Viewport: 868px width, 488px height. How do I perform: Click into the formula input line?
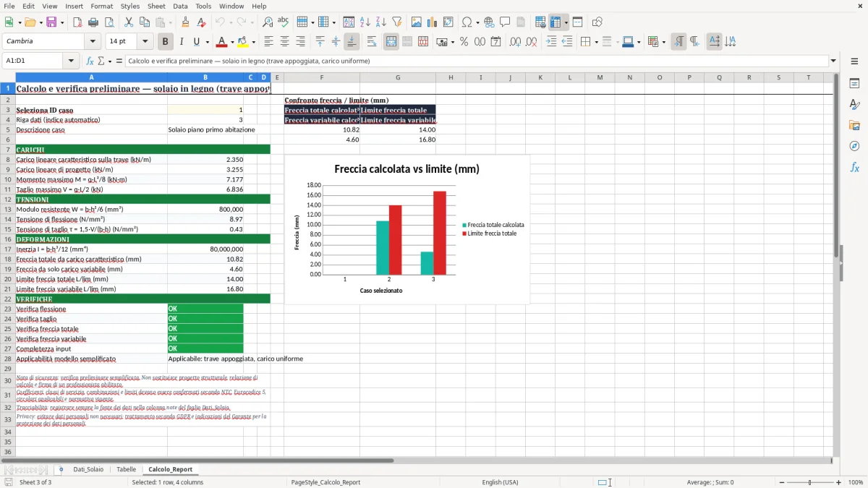(476, 61)
